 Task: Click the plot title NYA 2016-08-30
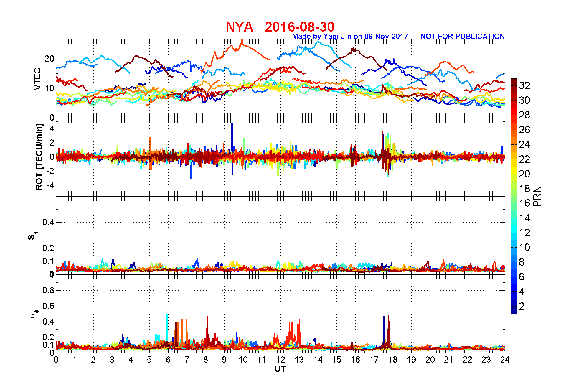click(x=280, y=27)
